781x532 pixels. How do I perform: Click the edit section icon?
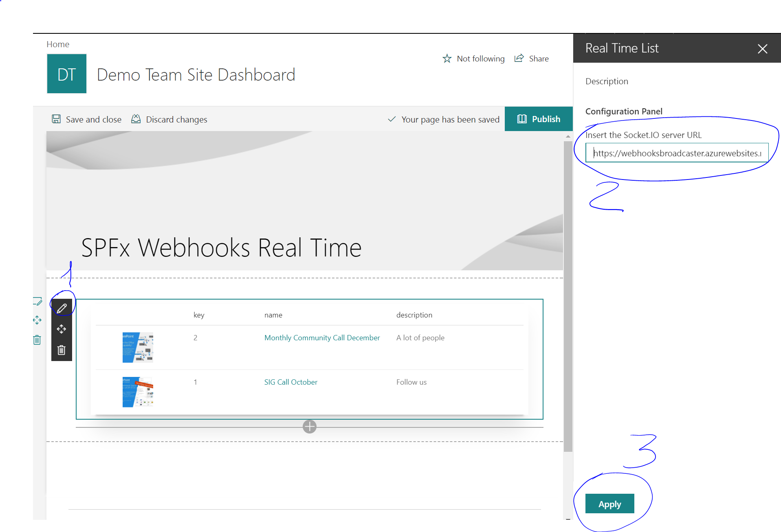(x=37, y=302)
